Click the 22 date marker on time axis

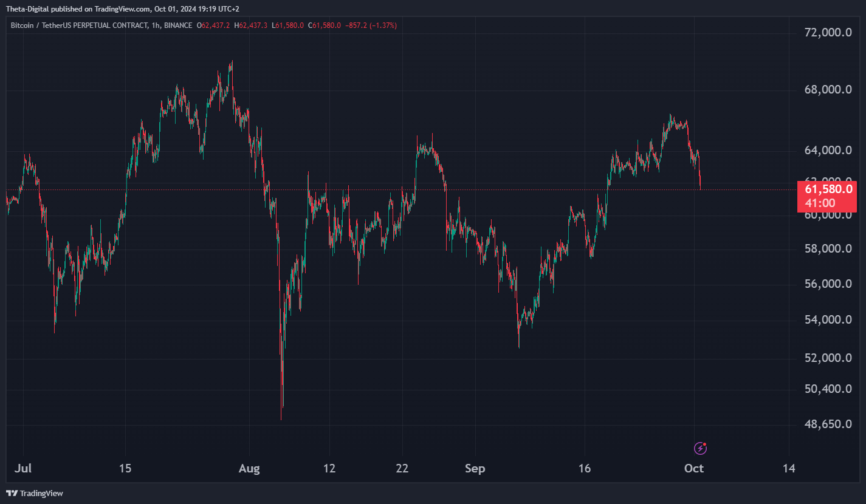[402, 469]
